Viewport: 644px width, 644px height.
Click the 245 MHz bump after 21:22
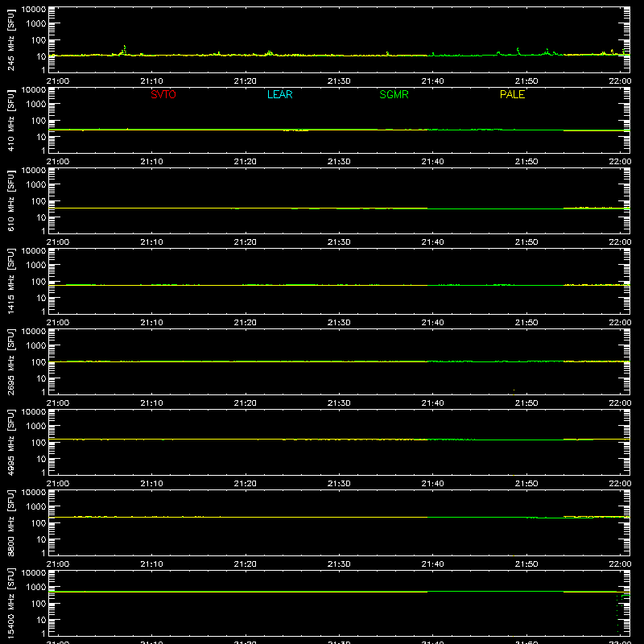tap(270, 53)
